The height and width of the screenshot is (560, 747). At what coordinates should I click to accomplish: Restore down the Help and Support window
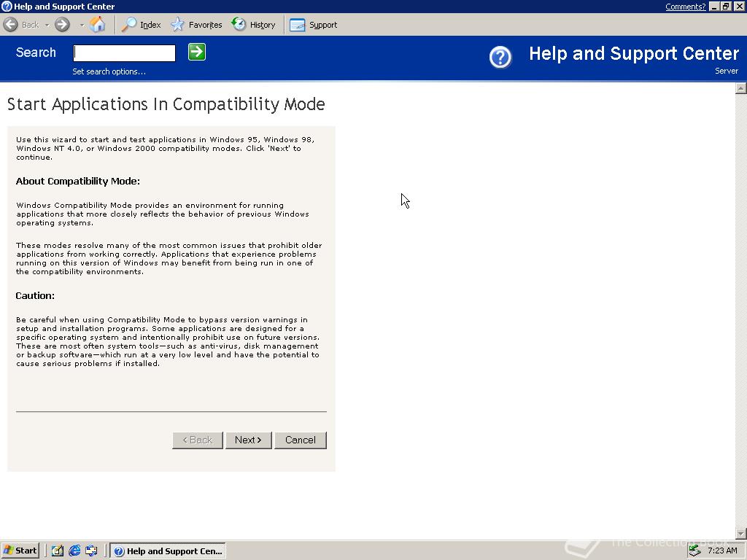point(725,6)
